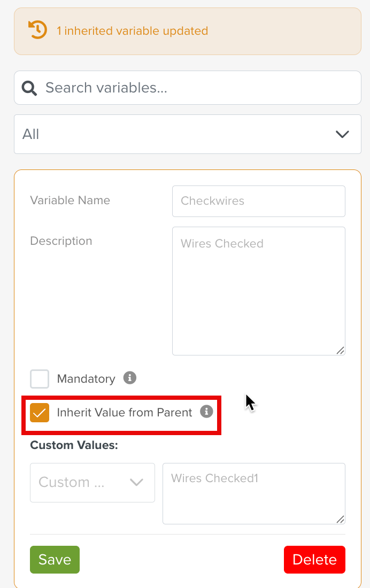
Task: Click the Description textarea with Wires Checked
Action: pyautogui.click(x=258, y=291)
